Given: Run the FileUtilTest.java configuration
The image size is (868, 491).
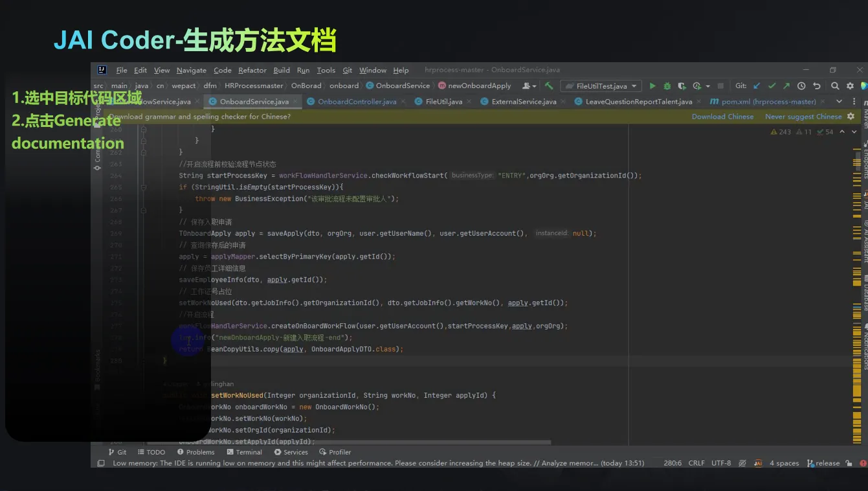Looking at the screenshot, I should pos(652,86).
